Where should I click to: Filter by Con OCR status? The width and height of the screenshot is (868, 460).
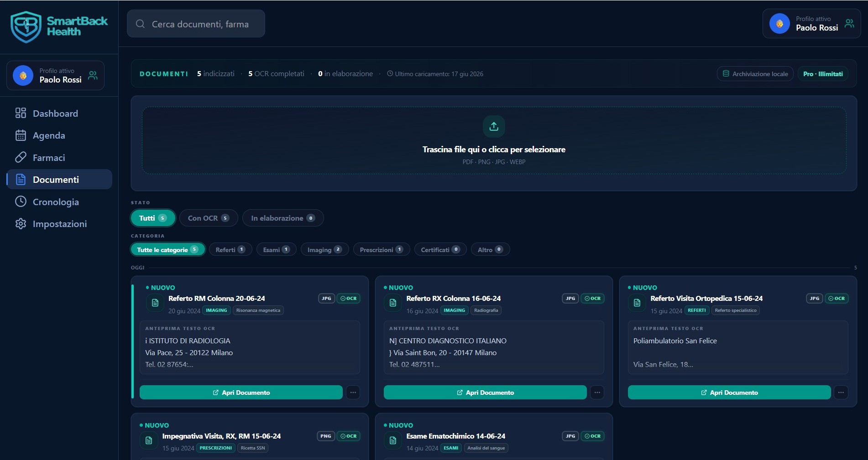tap(209, 218)
